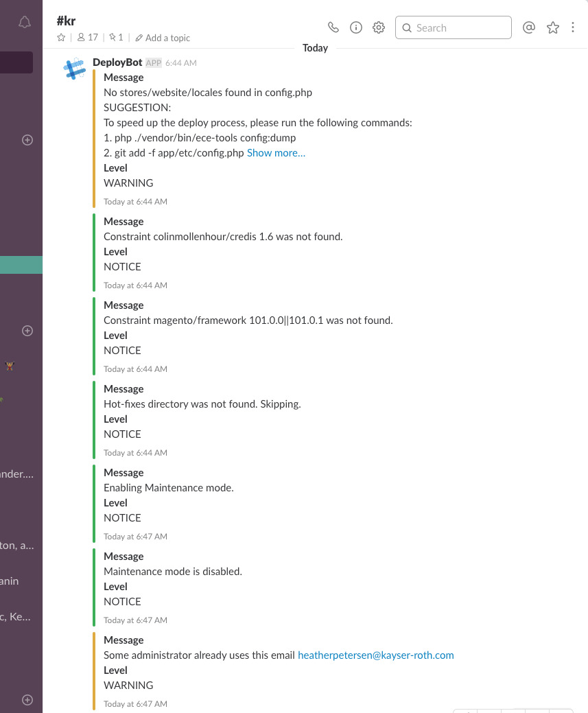588x713 pixels.
Task: Open mentions and reactions with the @ icon
Action: click(528, 27)
